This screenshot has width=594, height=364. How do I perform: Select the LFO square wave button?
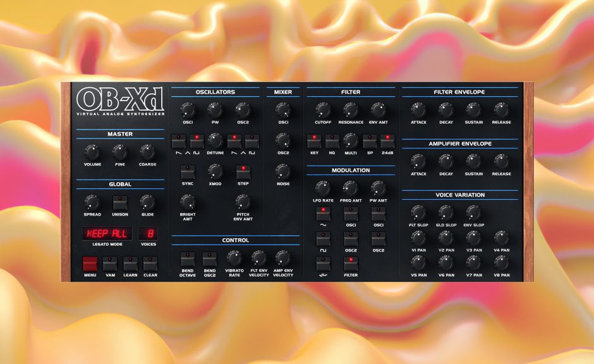(x=324, y=239)
